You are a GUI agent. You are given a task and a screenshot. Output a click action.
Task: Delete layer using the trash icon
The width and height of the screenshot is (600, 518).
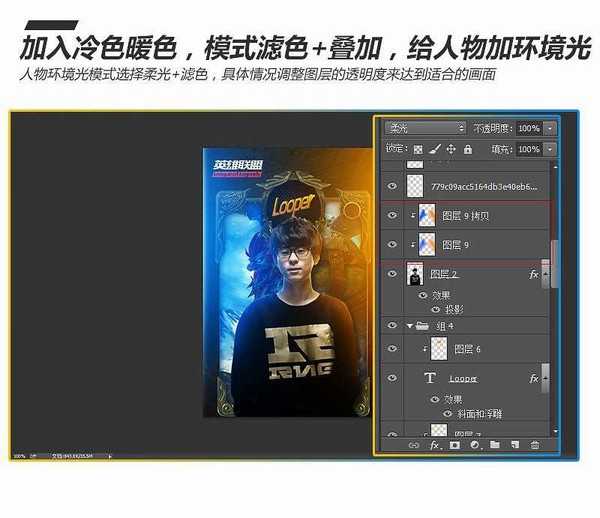(x=535, y=444)
